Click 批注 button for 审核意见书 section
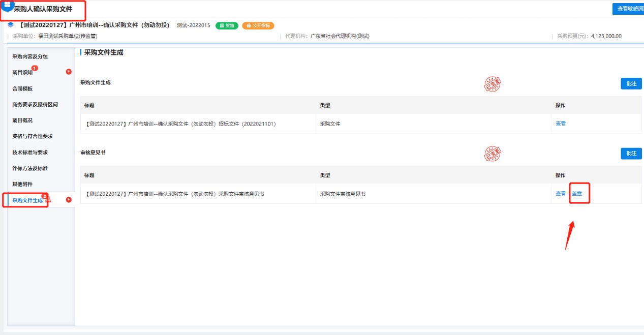 pyautogui.click(x=631, y=154)
